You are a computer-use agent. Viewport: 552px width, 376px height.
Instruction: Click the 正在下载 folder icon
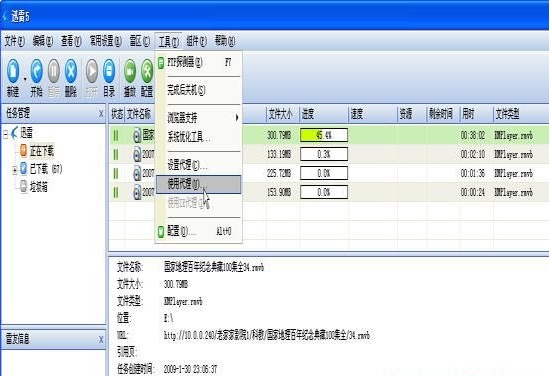[23, 150]
